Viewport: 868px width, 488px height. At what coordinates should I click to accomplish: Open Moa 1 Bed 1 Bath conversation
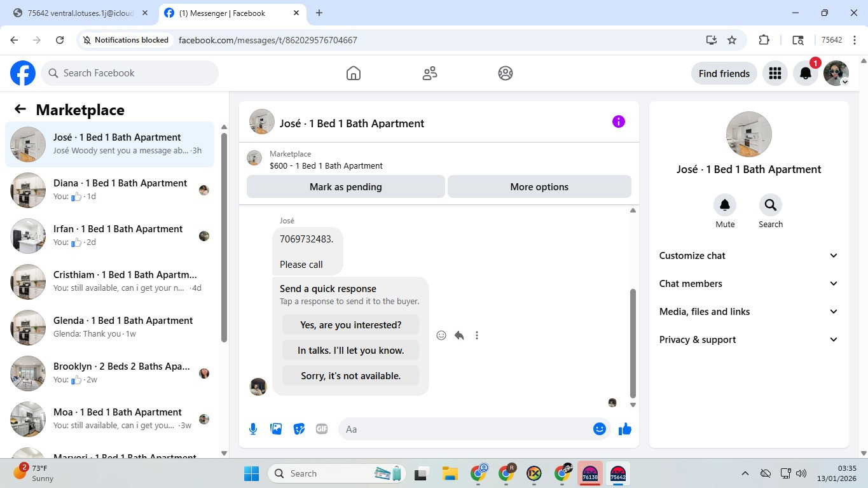point(109,419)
